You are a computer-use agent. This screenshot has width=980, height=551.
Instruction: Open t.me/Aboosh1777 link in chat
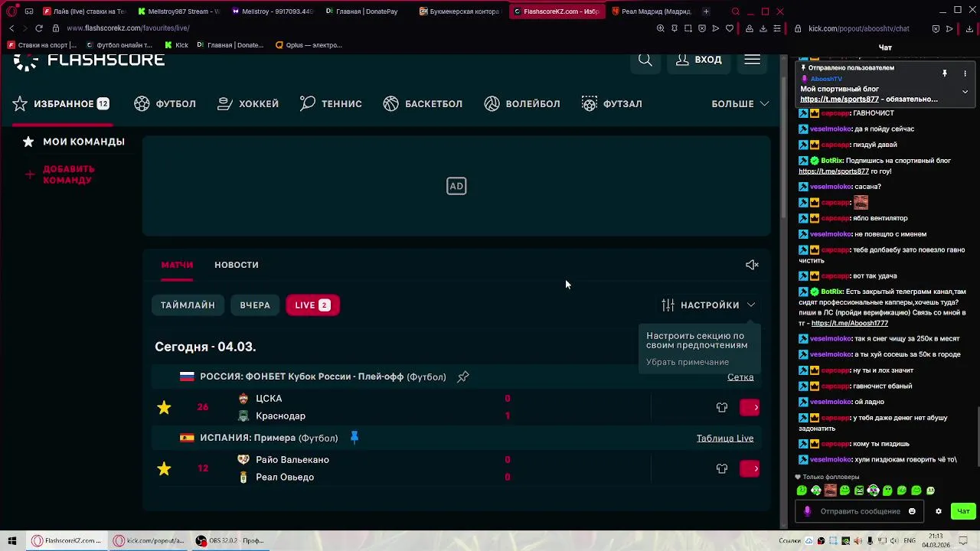(x=850, y=324)
